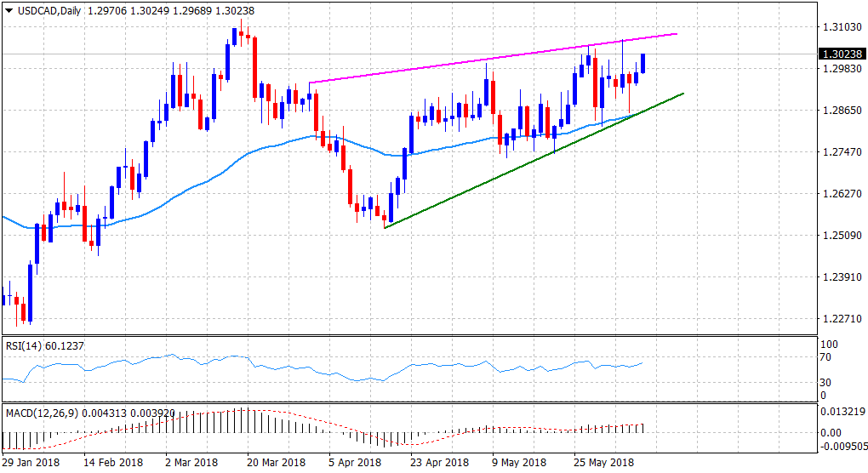Viewport: 868px width, 473px height.
Task: Click the latest blue candlestick at 1.30238
Action: 642,64
